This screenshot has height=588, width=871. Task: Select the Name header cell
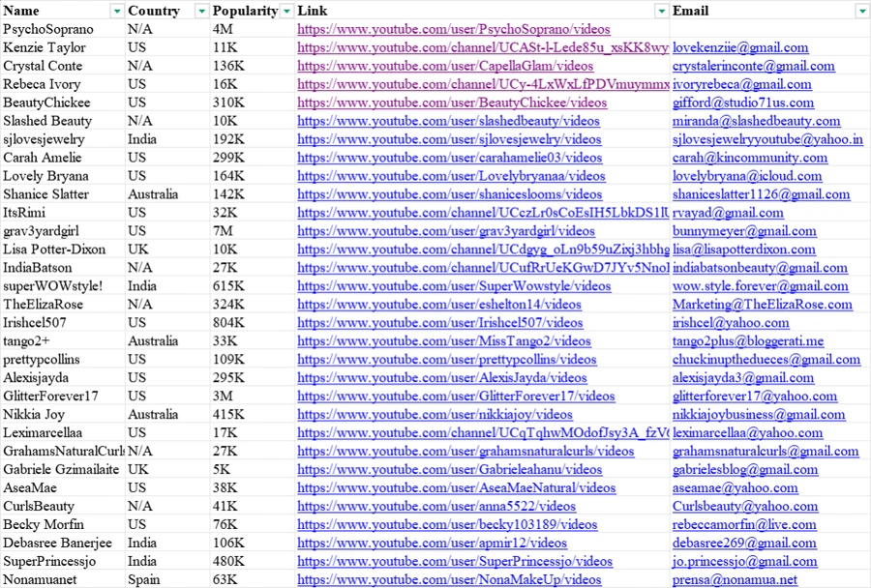(63, 11)
